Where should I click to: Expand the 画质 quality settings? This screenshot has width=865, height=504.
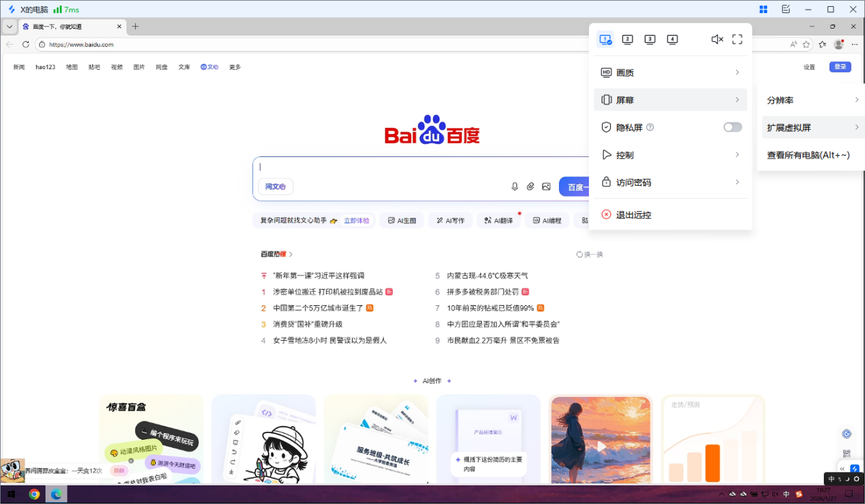point(670,72)
